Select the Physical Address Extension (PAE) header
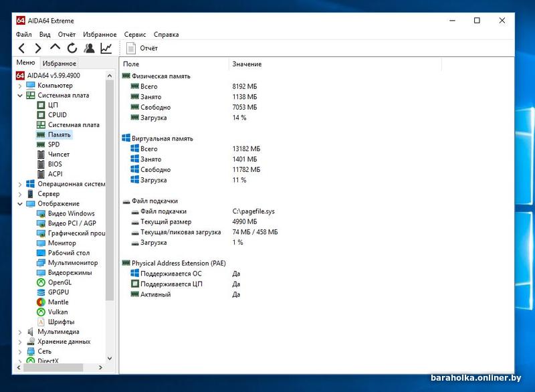 click(x=179, y=264)
